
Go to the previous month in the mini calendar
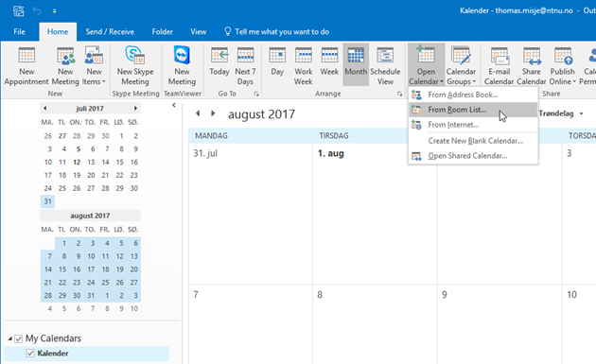click(x=44, y=109)
